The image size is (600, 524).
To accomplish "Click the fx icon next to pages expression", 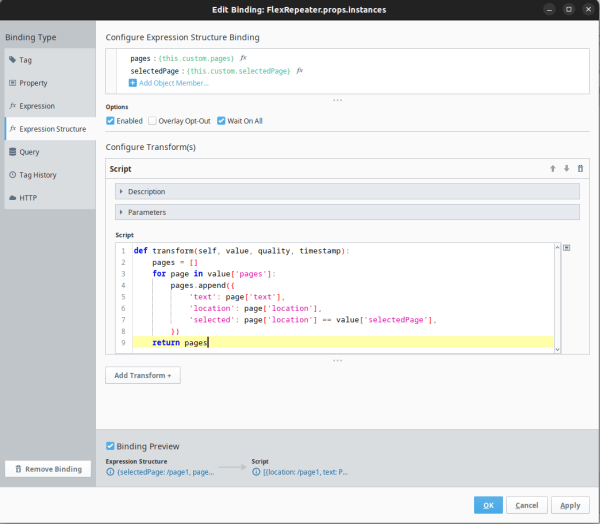I will (243, 59).
